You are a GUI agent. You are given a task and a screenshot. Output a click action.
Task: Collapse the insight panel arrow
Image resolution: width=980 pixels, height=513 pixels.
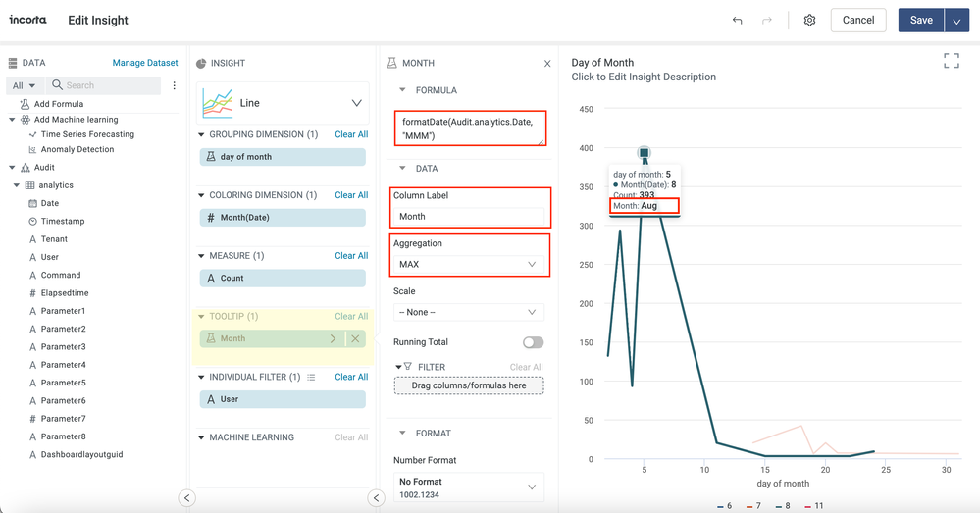[376, 497]
